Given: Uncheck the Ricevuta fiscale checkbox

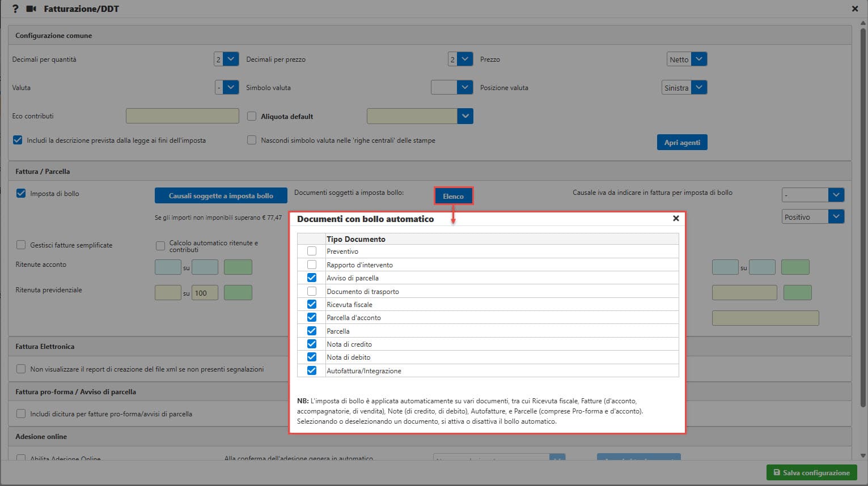Looking at the screenshot, I should pos(312,304).
